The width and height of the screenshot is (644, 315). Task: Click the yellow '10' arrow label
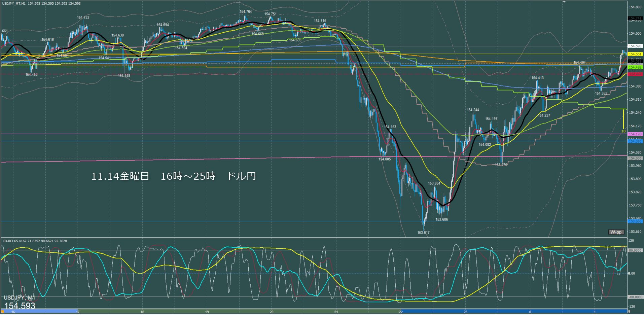(623, 131)
